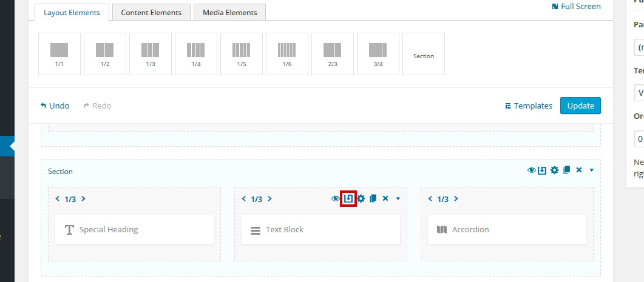Save Text Block column as template
This screenshot has width=644, height=282.
[348, 199]
